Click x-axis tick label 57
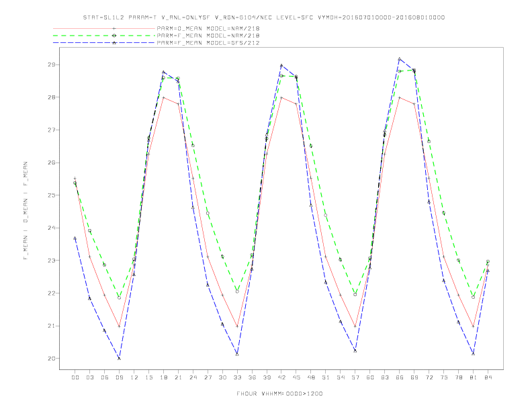The height and width of the screenshot is (411, 532). coord(355,377)
